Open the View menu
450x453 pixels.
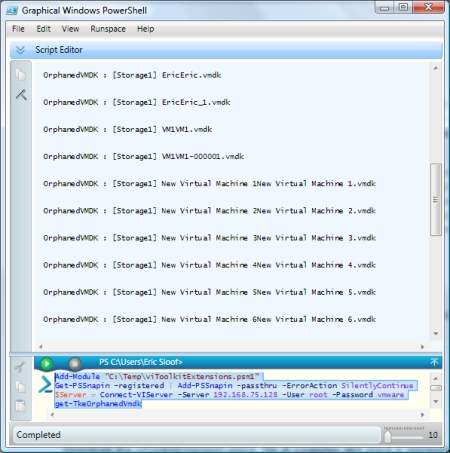coord(70,29)
